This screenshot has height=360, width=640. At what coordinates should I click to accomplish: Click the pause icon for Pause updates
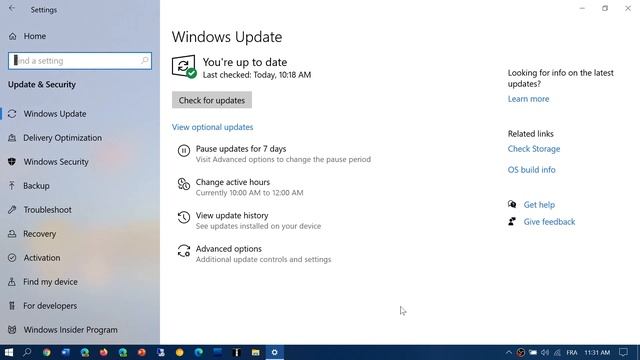pos(184,151)
